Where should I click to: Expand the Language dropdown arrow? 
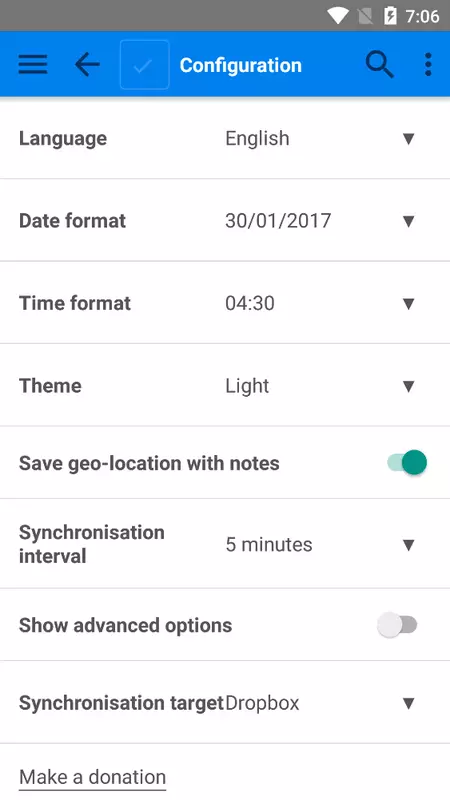(x=408, y=138)
